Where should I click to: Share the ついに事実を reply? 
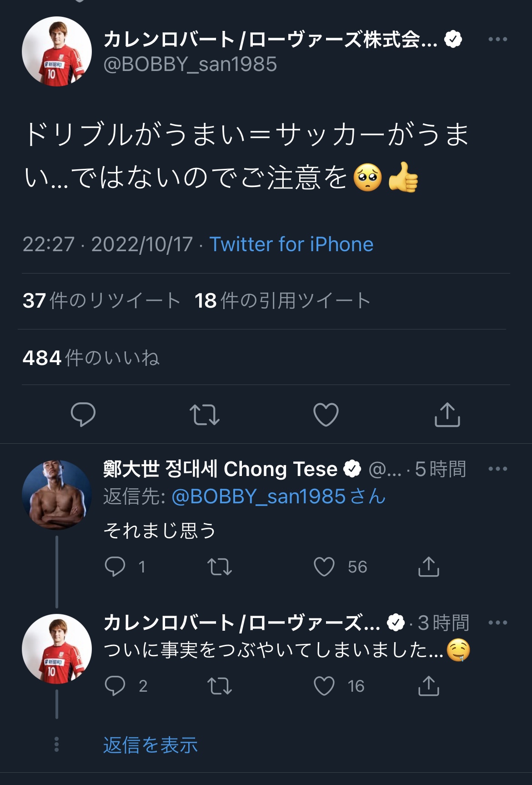click(x=428, y=686)
